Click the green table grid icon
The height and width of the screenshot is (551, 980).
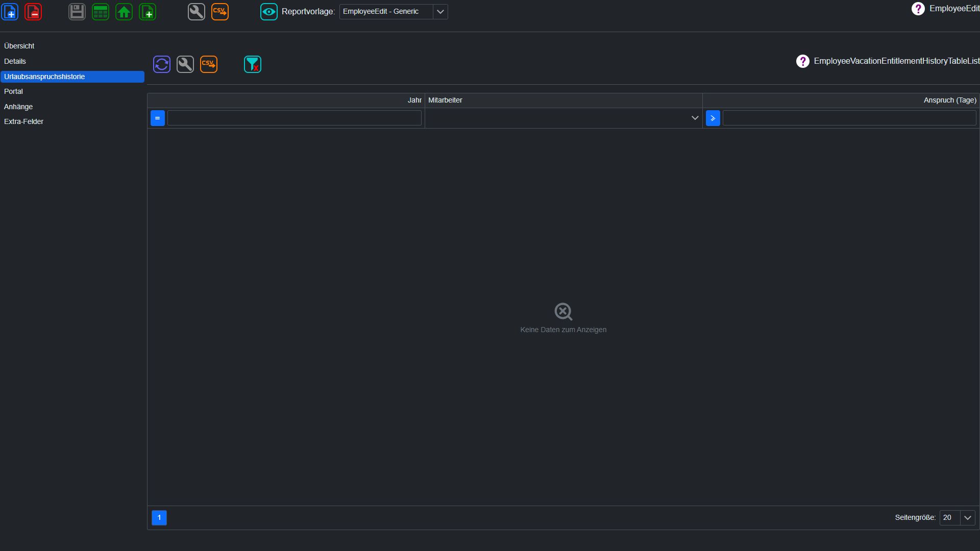click(101, 12)
